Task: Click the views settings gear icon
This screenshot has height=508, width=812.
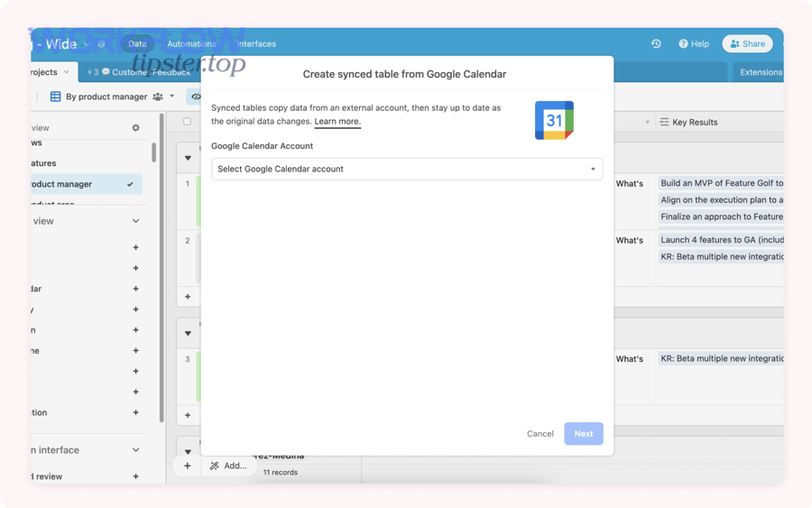Action: [x=135, y=128]
